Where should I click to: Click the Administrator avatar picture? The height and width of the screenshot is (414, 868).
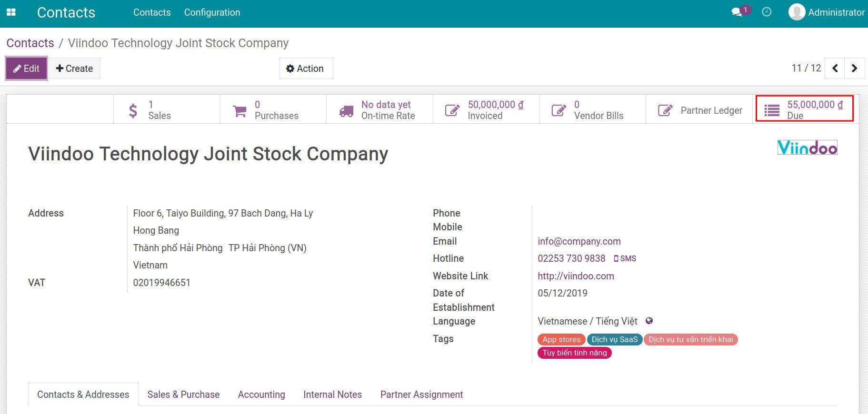pyautogui.click(x=797, y=12)
